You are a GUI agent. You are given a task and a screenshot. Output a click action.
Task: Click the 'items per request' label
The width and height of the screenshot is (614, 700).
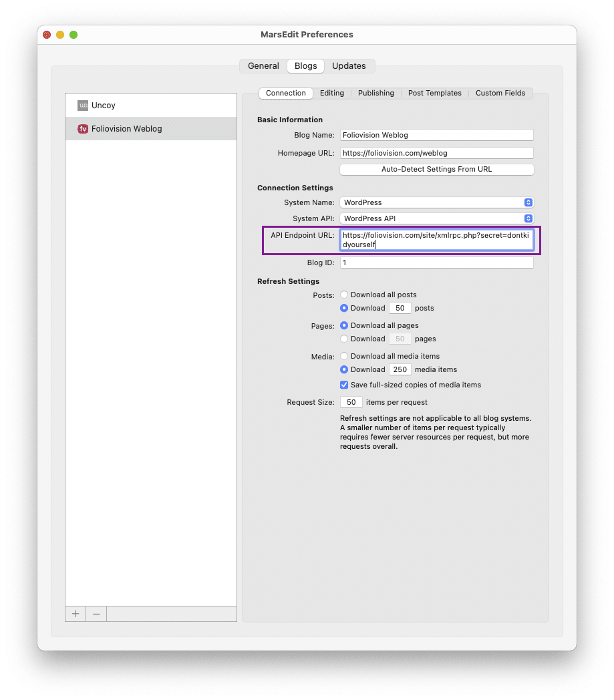click(397, 402)
